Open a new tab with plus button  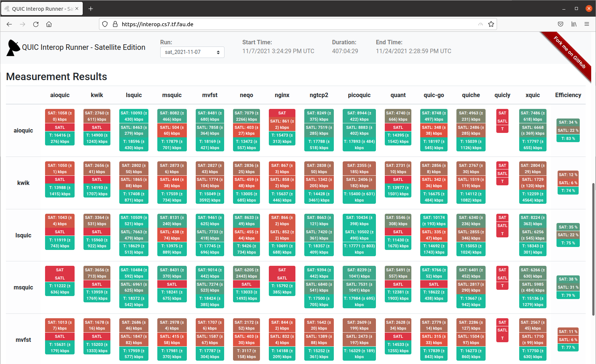coord(91,8)
